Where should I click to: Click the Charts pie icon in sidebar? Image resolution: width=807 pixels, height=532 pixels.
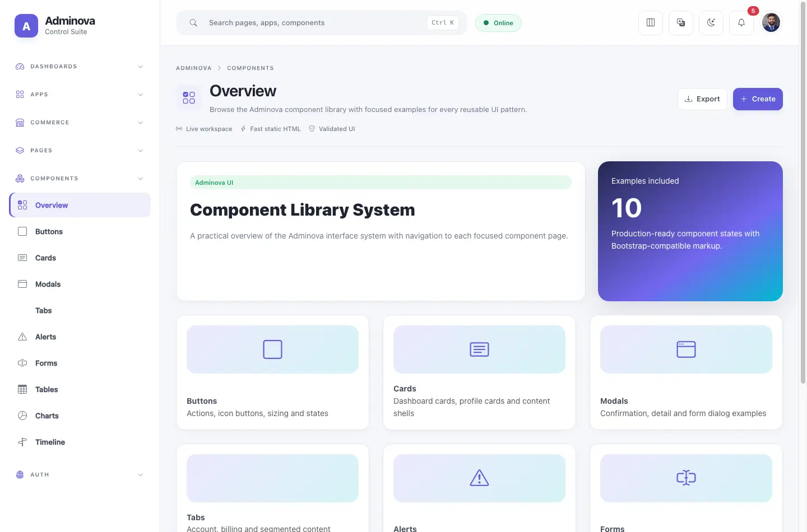point(22,416)
